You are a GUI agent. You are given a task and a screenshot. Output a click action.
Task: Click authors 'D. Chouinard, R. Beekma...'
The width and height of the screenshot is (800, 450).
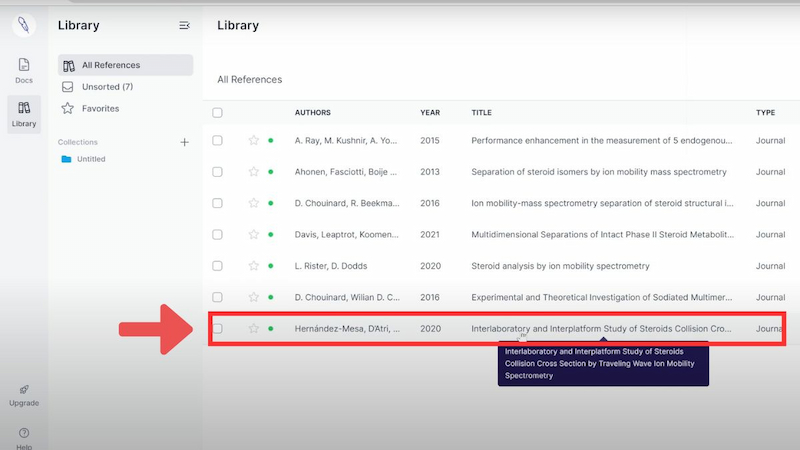(347, 203)
